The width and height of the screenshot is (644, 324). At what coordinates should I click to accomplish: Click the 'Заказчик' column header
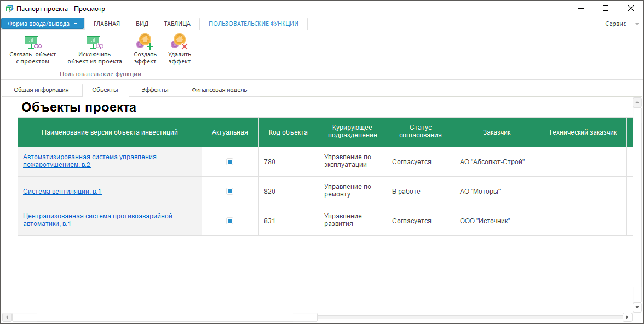(497, 132)
